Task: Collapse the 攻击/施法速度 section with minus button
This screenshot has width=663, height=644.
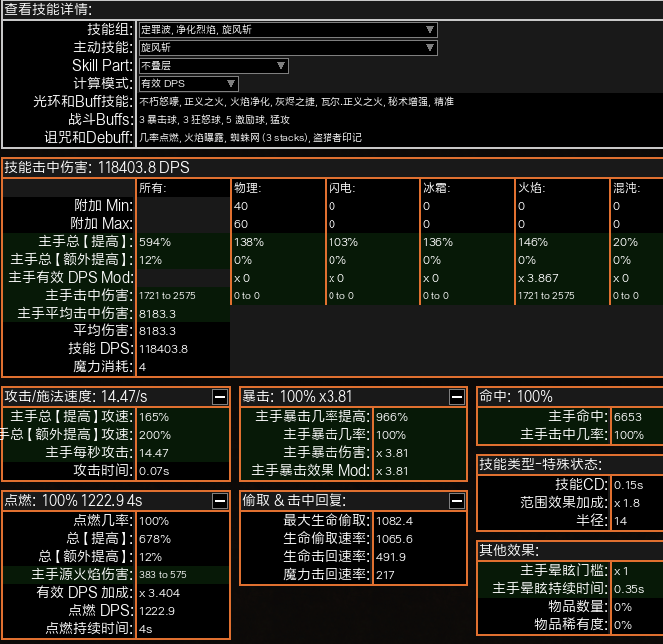Action: 220,396
